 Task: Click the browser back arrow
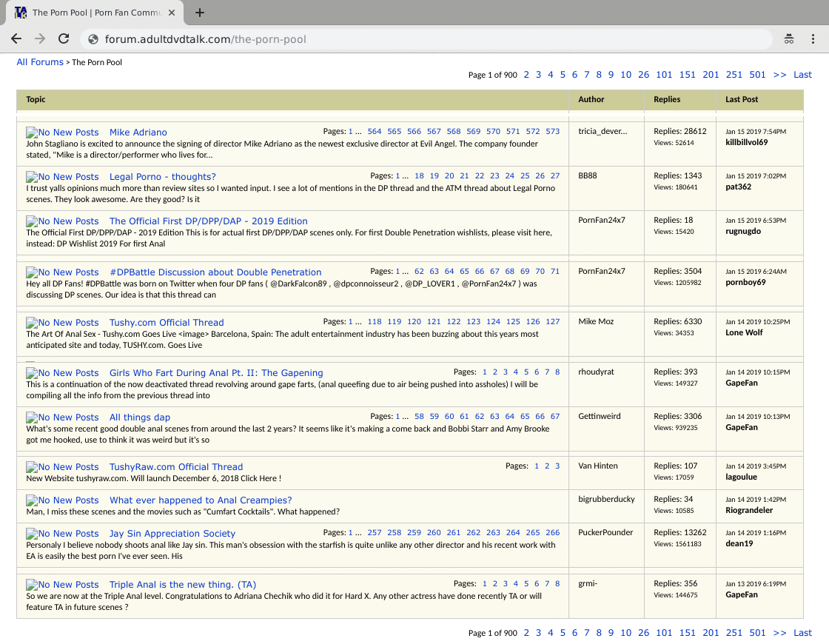(x=16, y=38)
